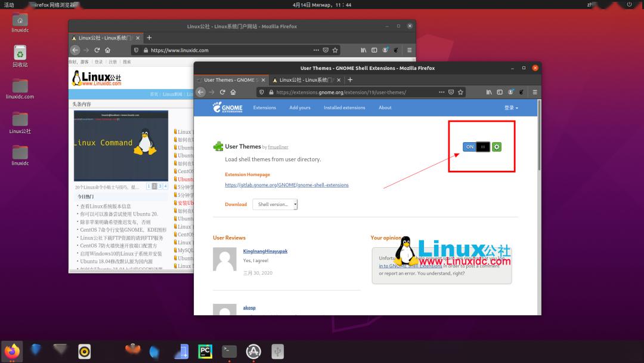Click KingInangHinayupak's avatar picture
644x363 pixels.
[225, 259]
